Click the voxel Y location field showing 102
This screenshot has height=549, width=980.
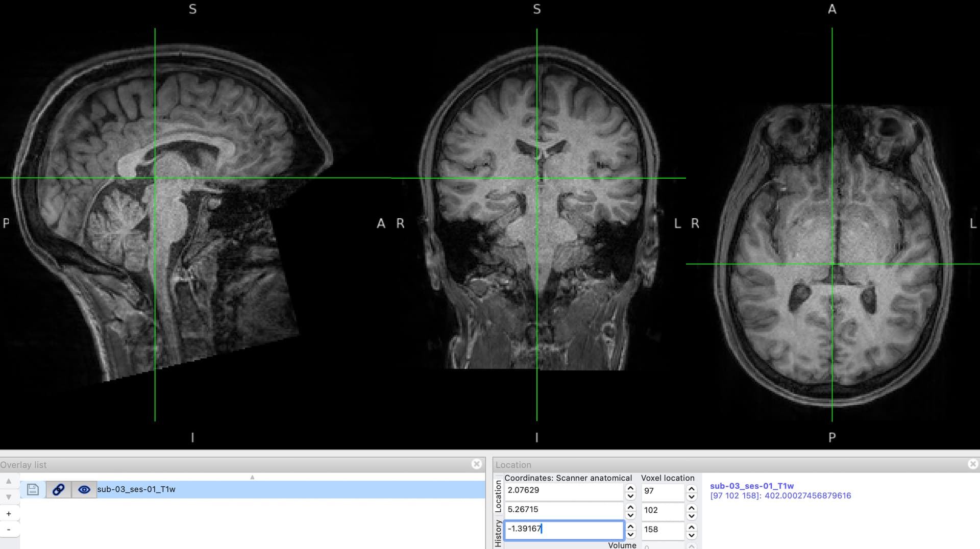(x=662, y=510)
